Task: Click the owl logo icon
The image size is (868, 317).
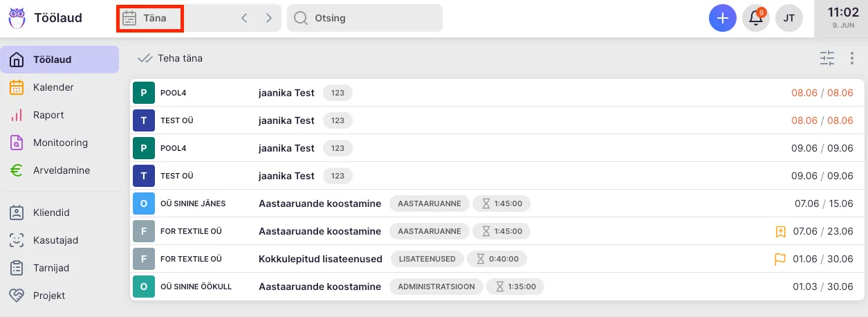Action: [17, 18]
